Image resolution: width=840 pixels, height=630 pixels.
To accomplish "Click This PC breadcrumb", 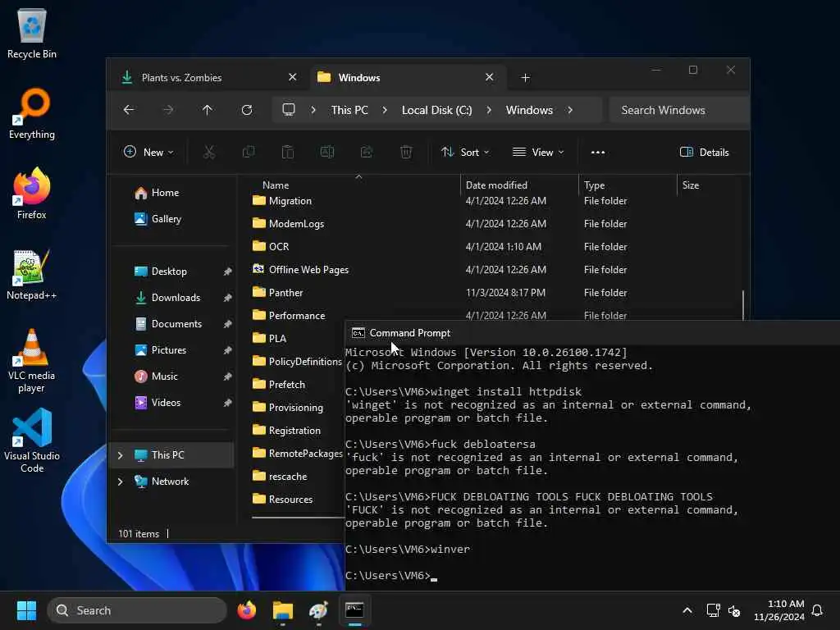I will click(349, 110).
